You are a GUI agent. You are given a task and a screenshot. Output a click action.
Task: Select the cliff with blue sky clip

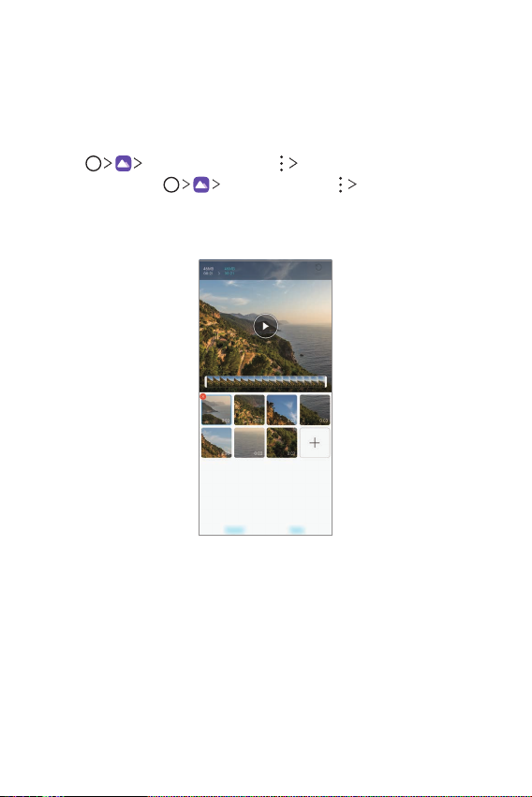[x=282, y=410]
